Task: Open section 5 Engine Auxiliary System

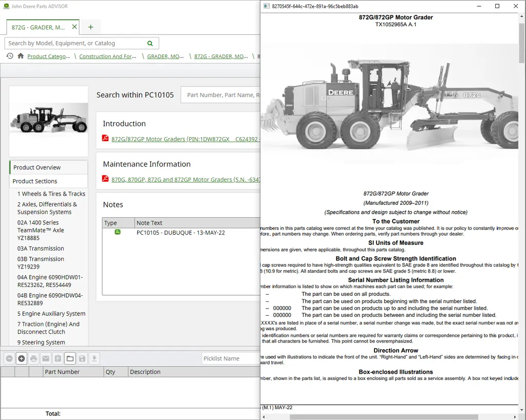Action: [x=51, y=314]
